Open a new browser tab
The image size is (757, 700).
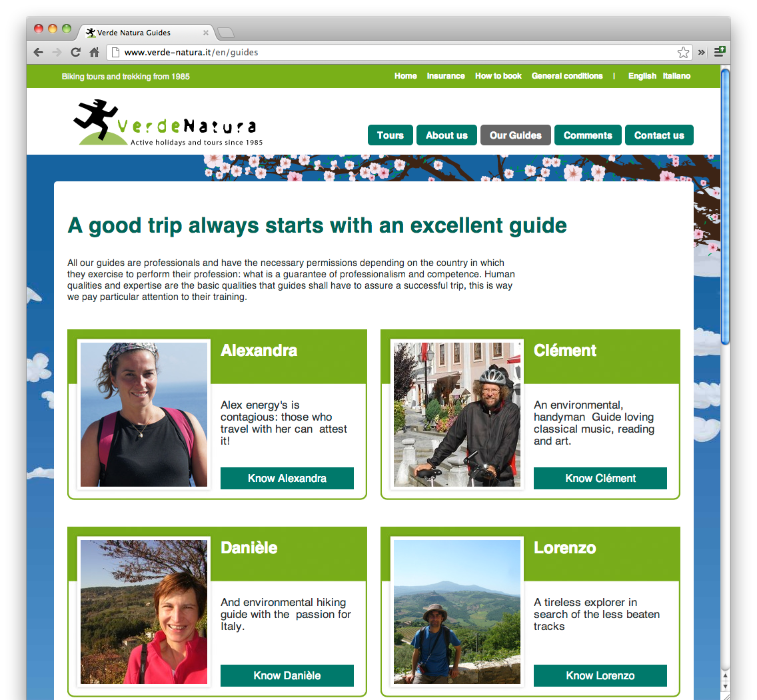click(x=225, y=33)
